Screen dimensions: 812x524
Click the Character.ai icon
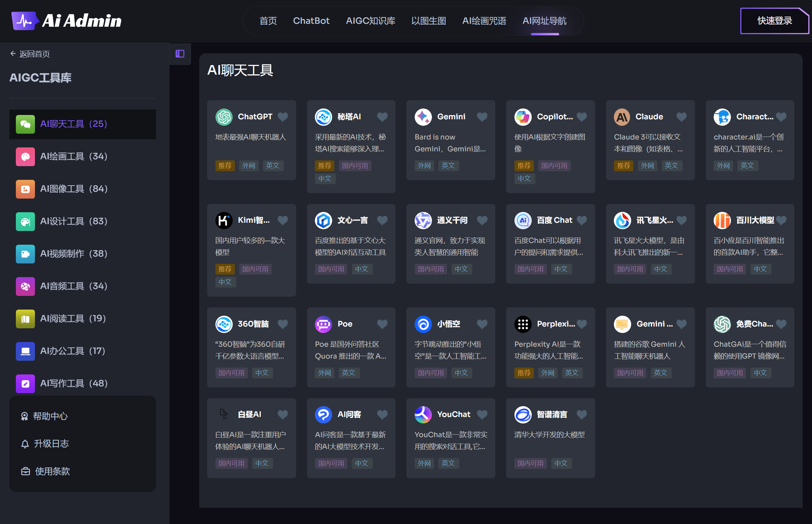[x=722, y=117]
